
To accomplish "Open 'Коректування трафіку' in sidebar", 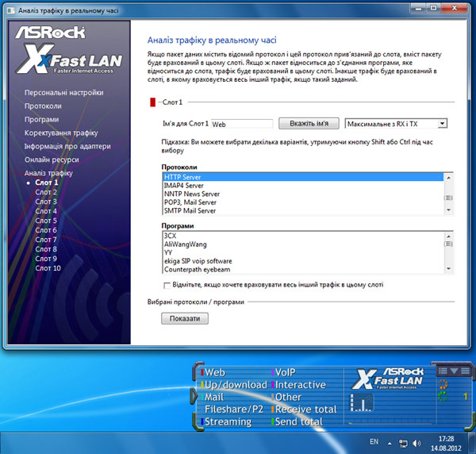I will coord(61,133).
